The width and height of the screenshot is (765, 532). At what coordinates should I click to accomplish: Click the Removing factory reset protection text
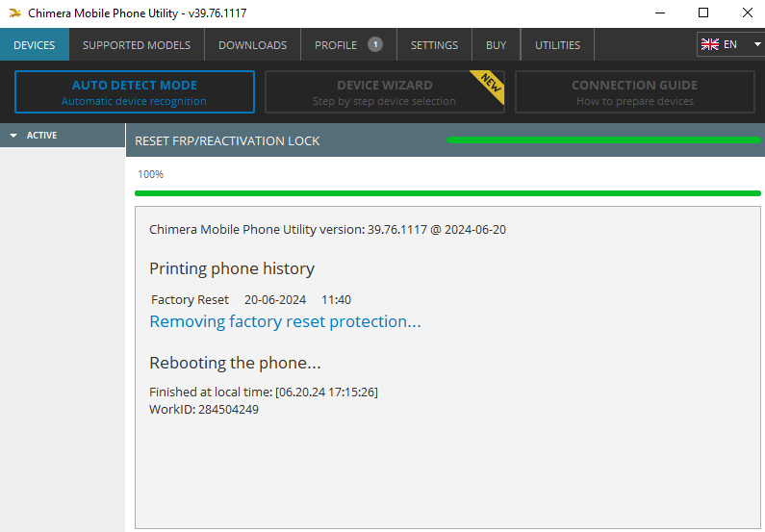click(285, 322)
